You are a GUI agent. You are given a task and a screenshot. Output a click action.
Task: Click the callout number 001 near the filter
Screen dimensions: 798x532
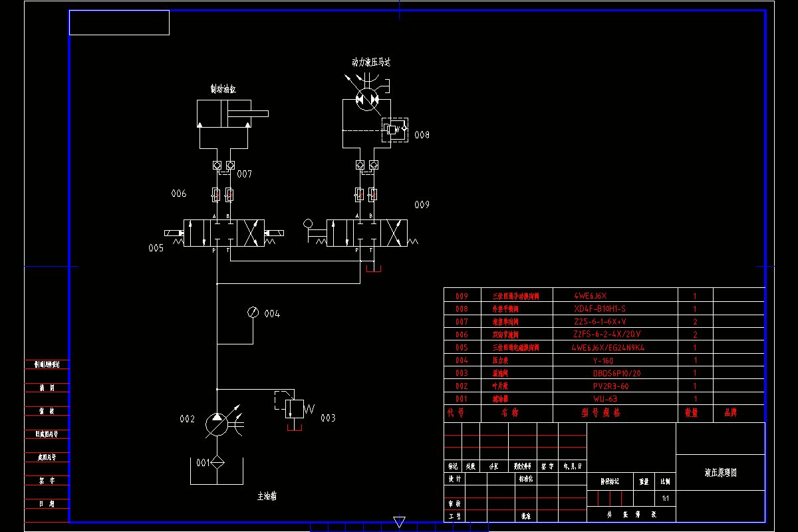point(202,462)
